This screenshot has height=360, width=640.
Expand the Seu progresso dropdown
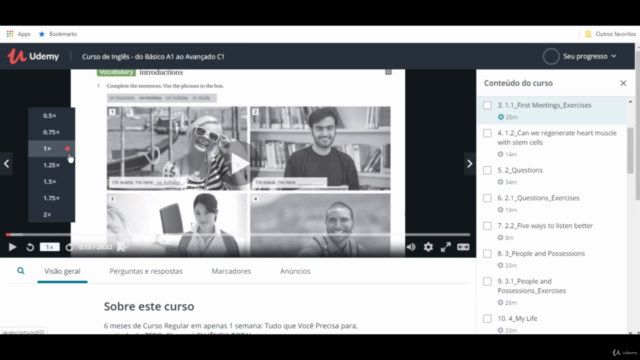(x=589, y=56)
